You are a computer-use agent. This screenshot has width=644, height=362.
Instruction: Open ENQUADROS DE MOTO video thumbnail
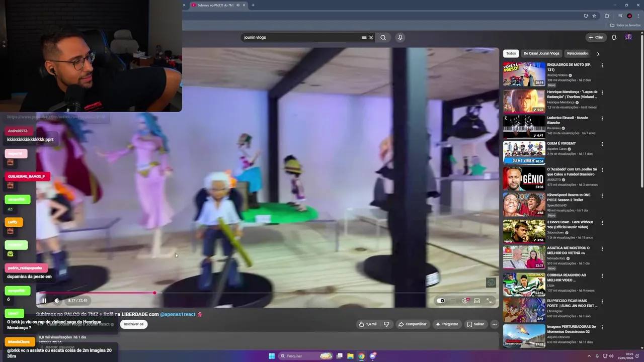pyautogui.click(x=524, y=74)
